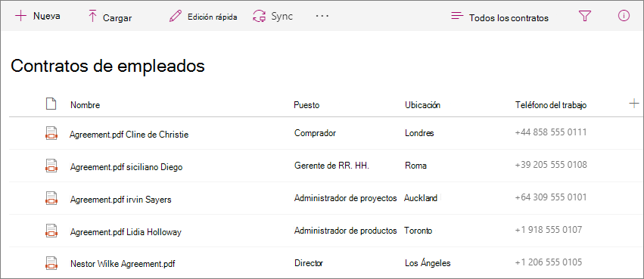Image resolution: width=644 pixels, height=279 pixels.
Task: Click the file type column header icon
Action: click(51, 104)
